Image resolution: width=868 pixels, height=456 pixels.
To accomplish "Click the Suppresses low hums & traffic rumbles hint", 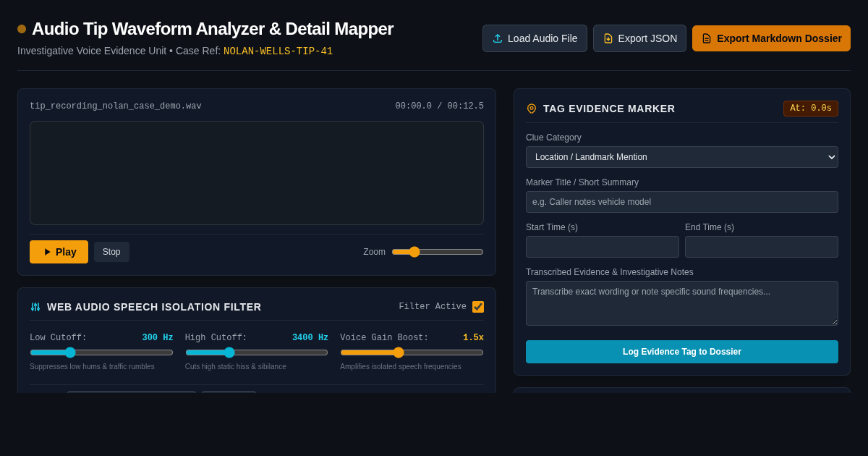I will 92,367.
